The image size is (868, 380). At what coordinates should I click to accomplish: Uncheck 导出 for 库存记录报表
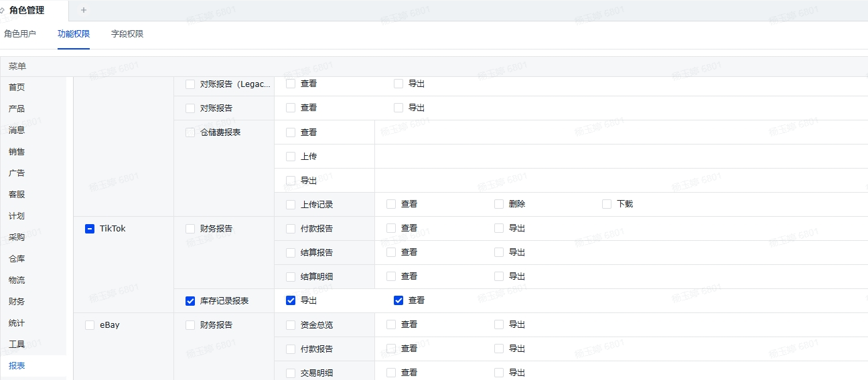tap(291, 300)
